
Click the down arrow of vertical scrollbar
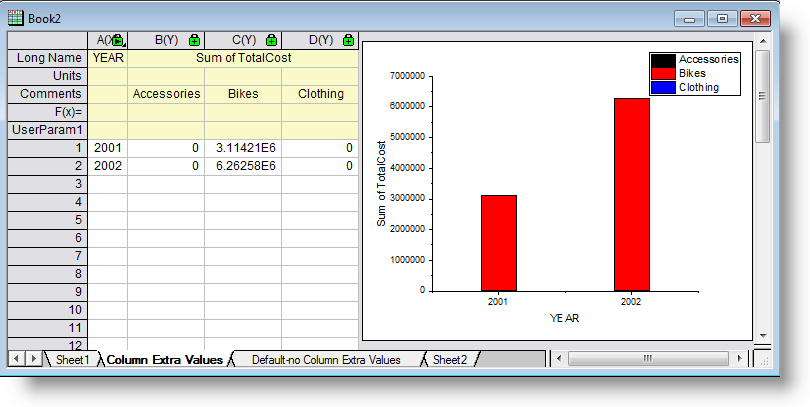tap(763, 334)
